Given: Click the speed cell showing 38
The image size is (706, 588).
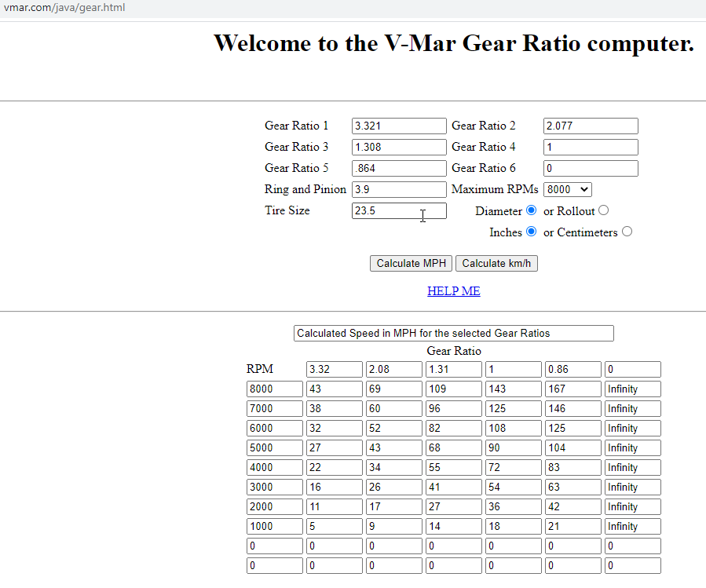Looking at the screenshot, I should coord(334,408).
